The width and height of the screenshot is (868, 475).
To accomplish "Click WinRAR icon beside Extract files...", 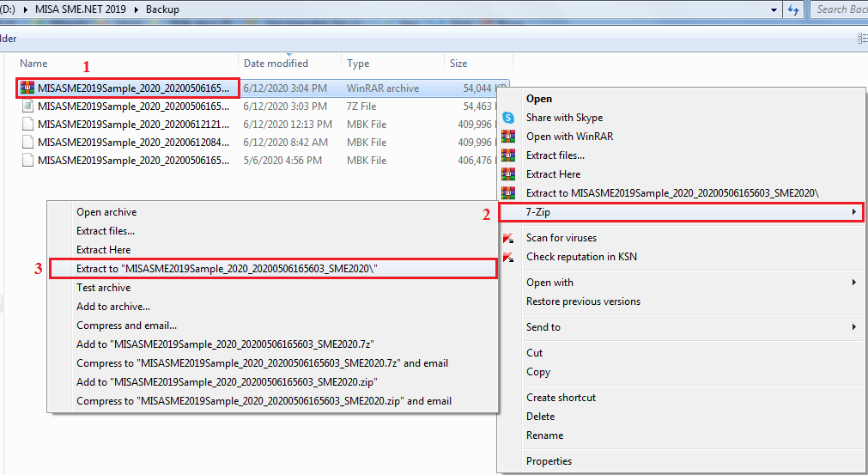I will (508, 155).
